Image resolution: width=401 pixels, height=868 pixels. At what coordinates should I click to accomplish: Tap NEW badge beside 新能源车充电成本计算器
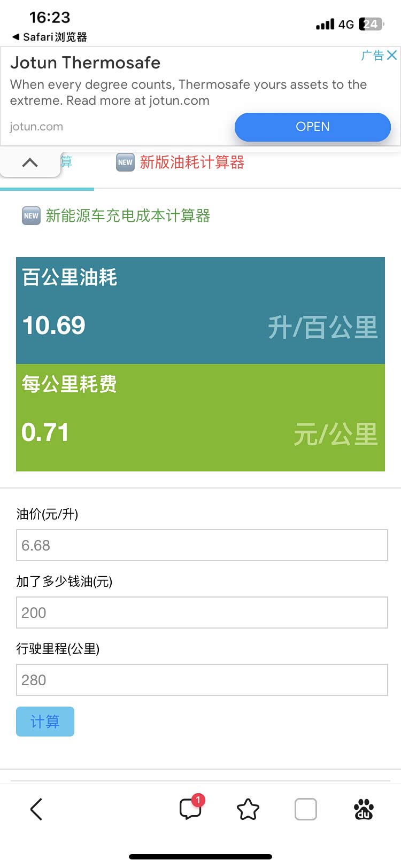point(31,216)
